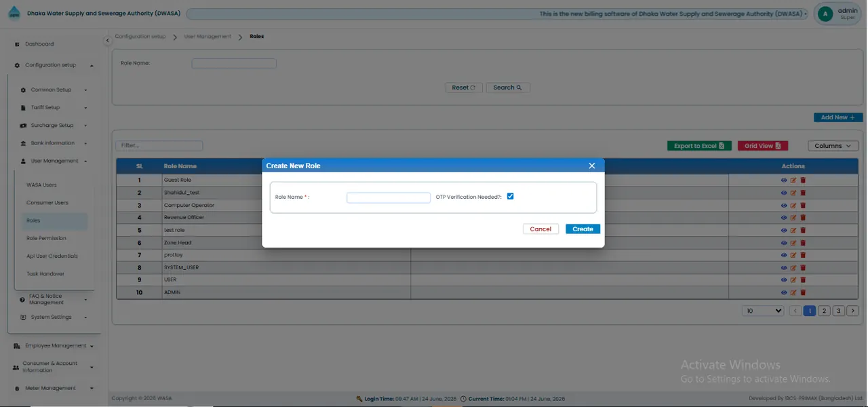View the test role row
The width and height of the screenshot is (868, 407).
pos(785,230)
